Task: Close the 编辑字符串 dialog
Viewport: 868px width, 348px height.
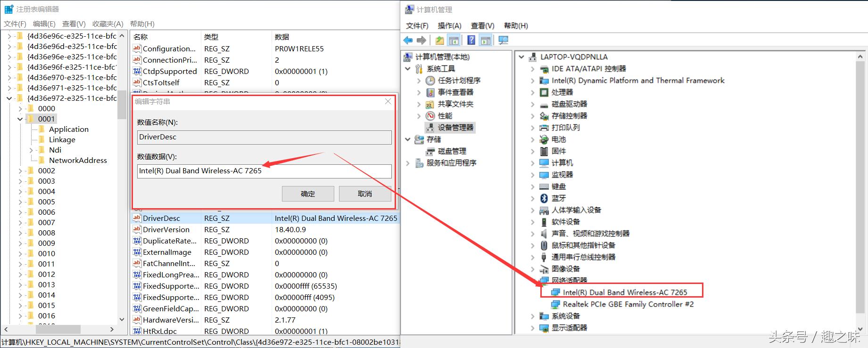Action: tap(388, 101)
